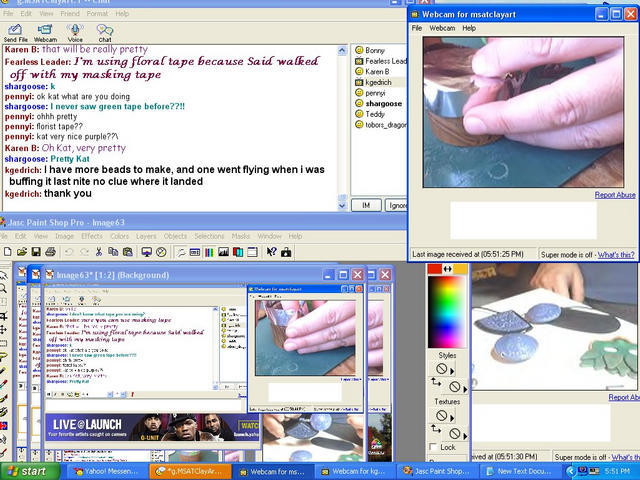Toggle the Tool Options window button
Image resolution: width=640 pixels, height=480 pixels.
tap(195, 252)
